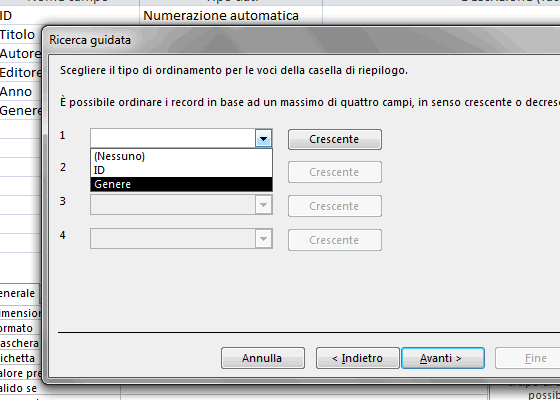Select Genere in the dropdown list
560x400 pixels.
pyautogui.click(x=181, y=184)
